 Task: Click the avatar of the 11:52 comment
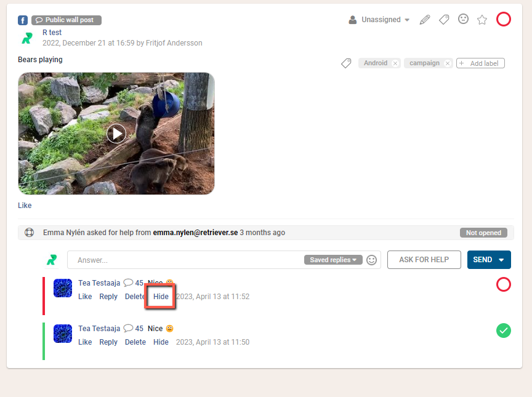63,288
